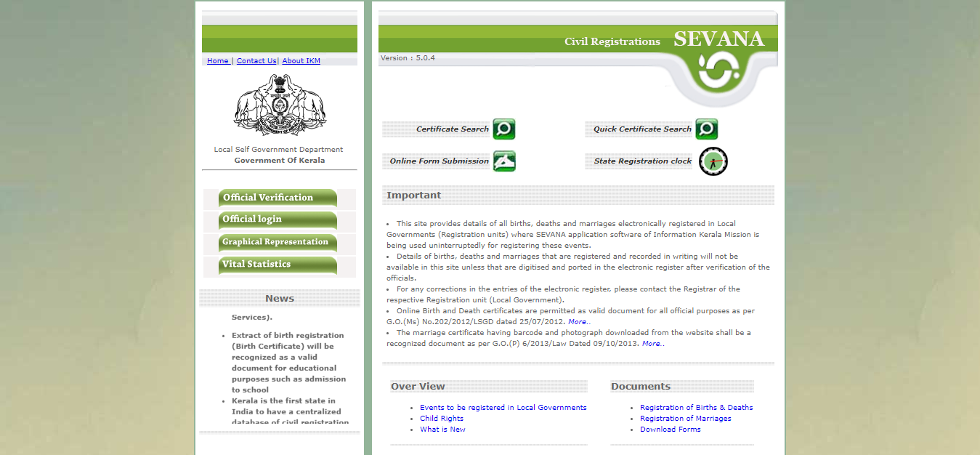Click the SEVANA logo symbol in the header
The height and width of the screenshot is (455, 980).
tap(718, 71)
